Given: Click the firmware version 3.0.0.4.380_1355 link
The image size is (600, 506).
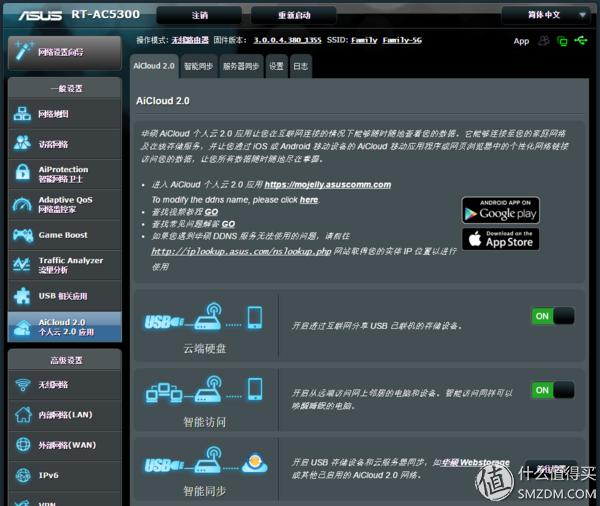Looking at the screenshot, I should click(287, 40).
